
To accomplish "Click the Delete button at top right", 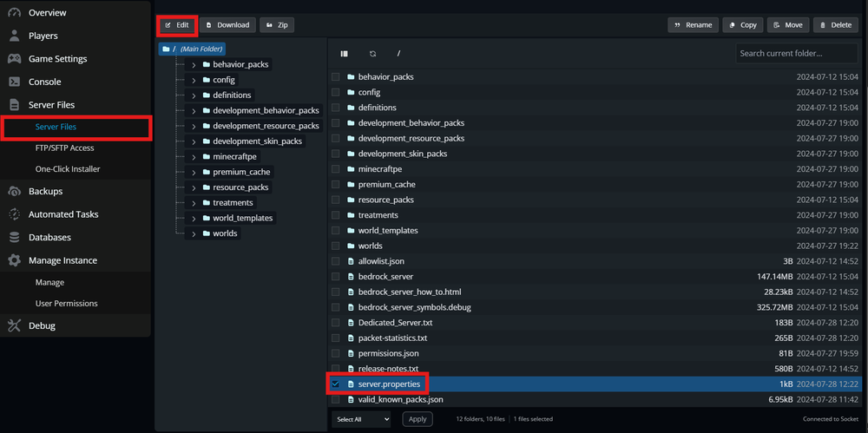I will 835,25.
